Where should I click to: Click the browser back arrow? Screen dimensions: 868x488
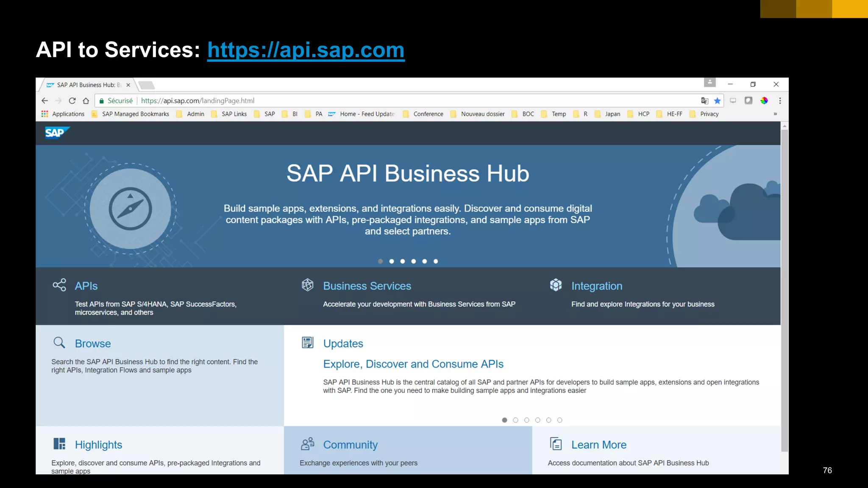click(45, 100)
